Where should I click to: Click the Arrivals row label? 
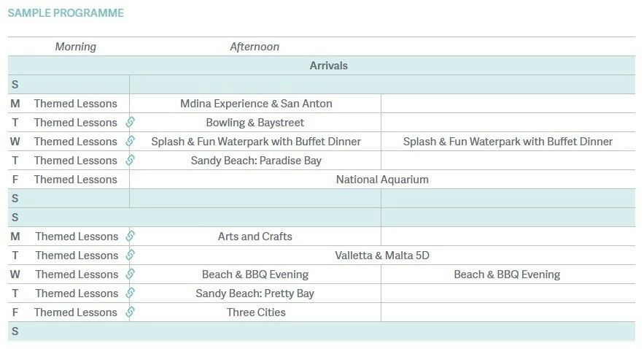[x=329, y=66]
